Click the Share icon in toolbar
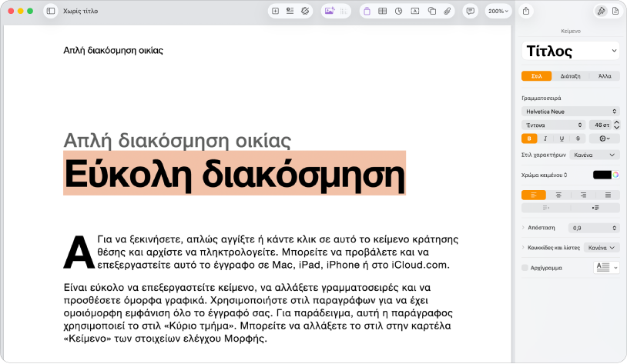 point(526,12)
